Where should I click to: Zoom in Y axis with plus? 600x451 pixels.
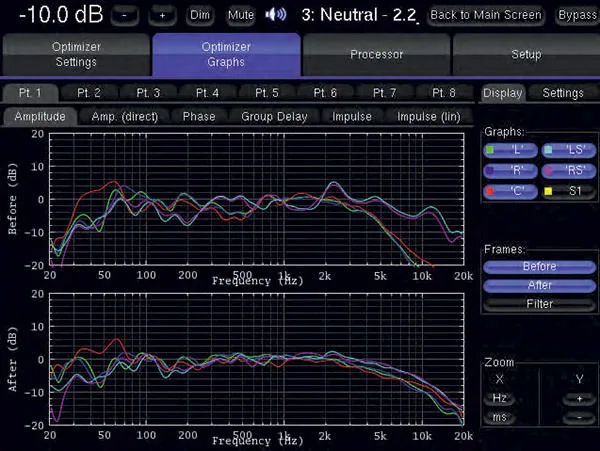click(x=579, y=399)
